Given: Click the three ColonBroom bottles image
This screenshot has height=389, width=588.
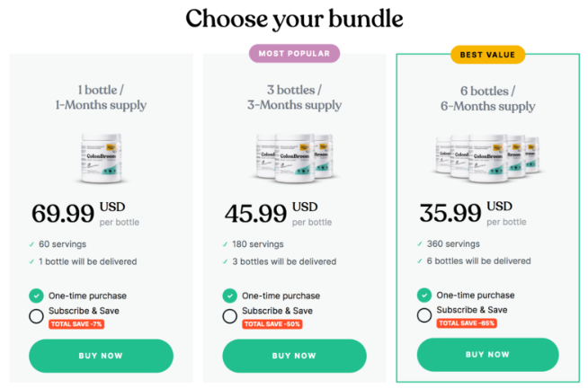Looking at the screenshot, I should (x=294, y=158).
